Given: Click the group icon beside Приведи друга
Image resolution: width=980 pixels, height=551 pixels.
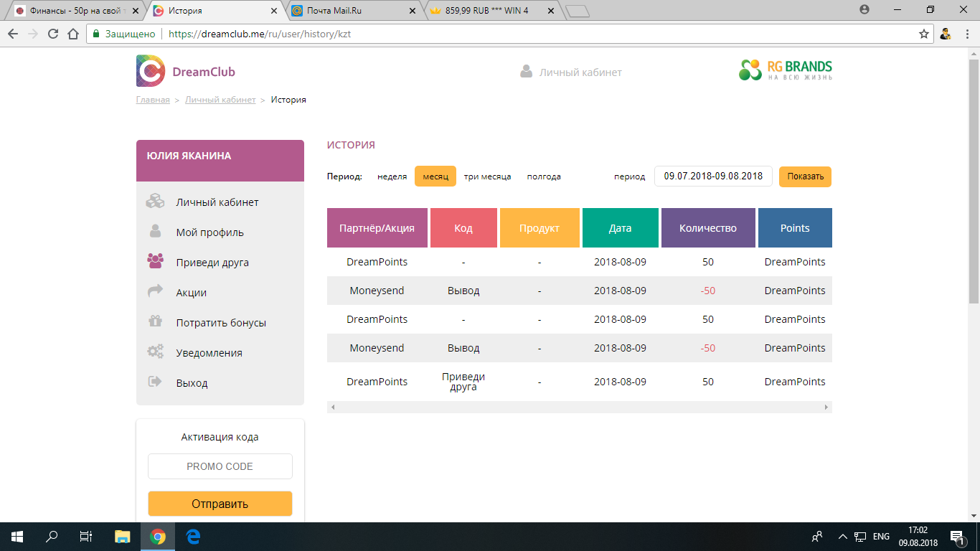Looking at the screenshot, I should click(155, 261).
